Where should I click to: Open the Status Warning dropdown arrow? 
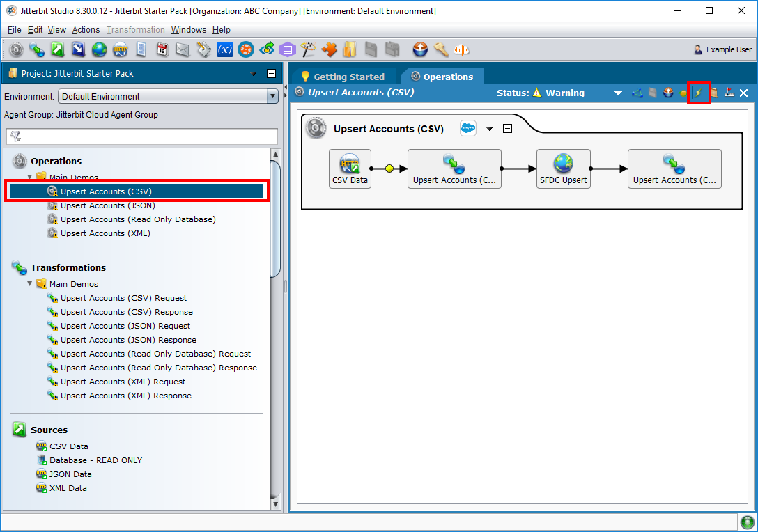pos(618,93)
